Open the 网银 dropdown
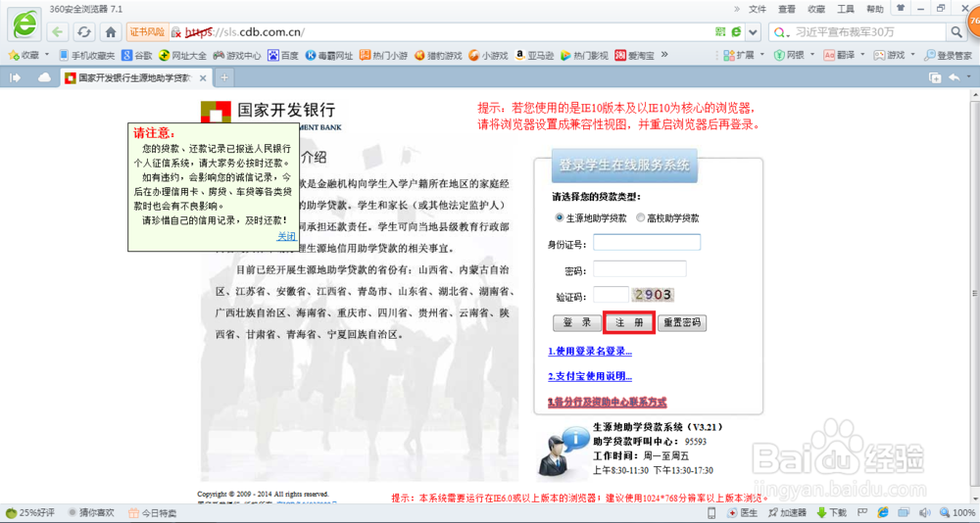 point(795,55)
